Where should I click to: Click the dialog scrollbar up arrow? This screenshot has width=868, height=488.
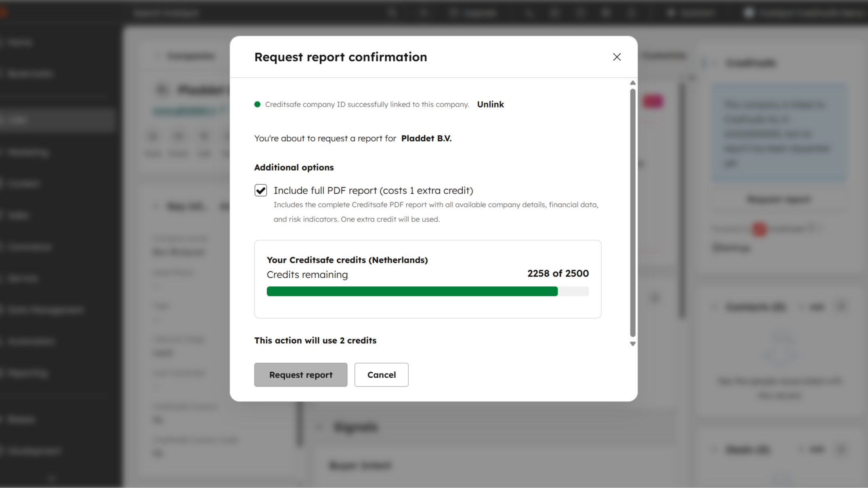pyautogui.click(x=632, y=83)
